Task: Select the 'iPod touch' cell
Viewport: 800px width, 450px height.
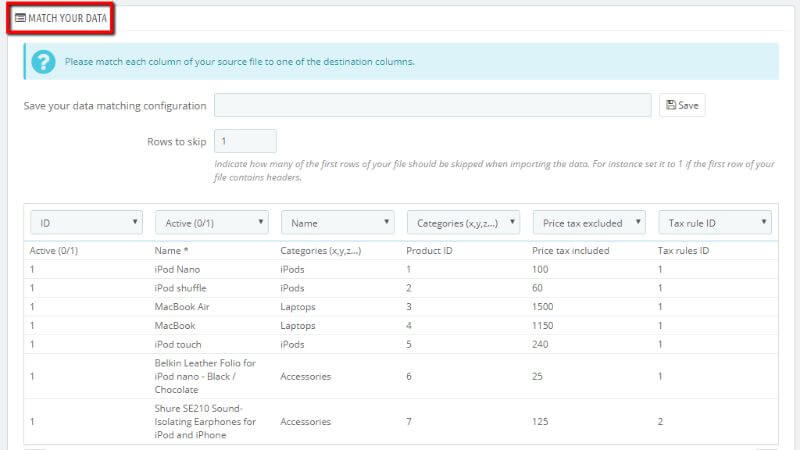Action: (178, 344)
